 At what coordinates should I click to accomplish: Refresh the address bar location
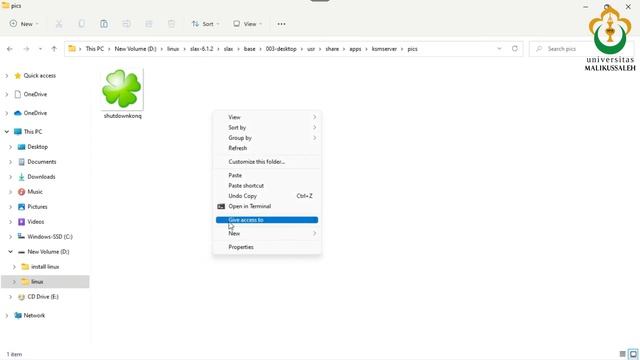pos(515,49)
